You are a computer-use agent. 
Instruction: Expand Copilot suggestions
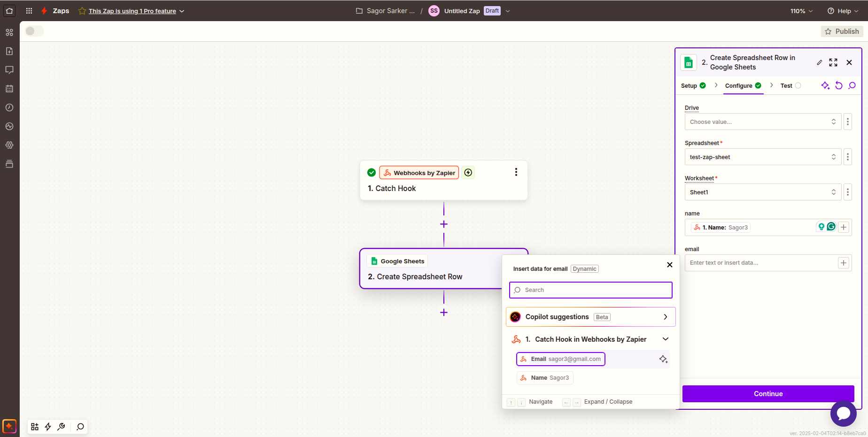coord(590,317)
